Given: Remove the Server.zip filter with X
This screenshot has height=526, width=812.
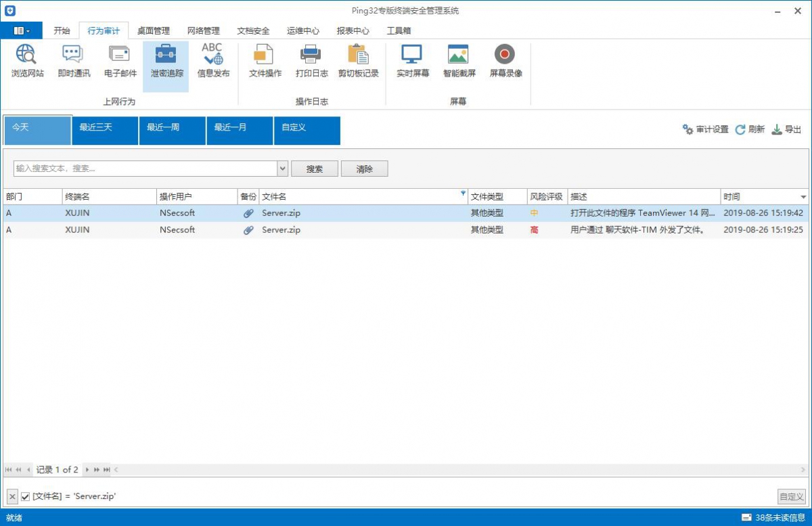Looking at the screenshot, I should click(x=12, y=496).
